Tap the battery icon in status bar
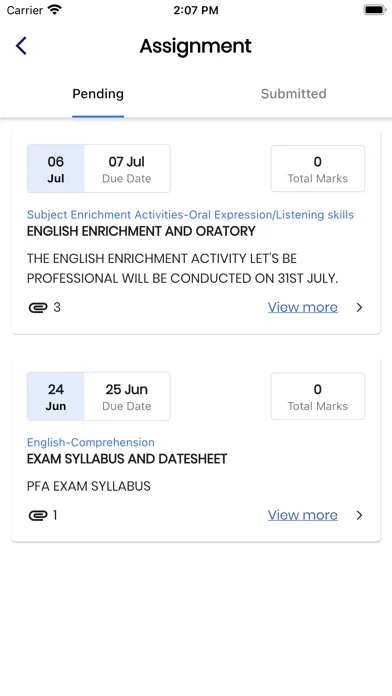The height and width of the screenshot is (696, 392). click(x=374, y=10)
